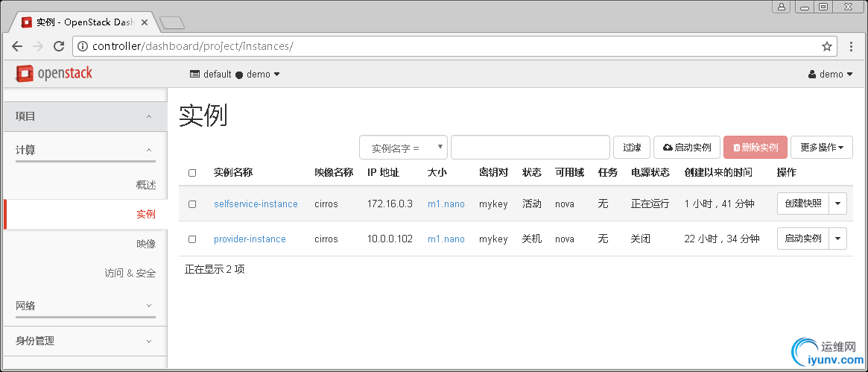Click the IP address 10.0.0.102
868x372 pixels.
pos(390,239)
